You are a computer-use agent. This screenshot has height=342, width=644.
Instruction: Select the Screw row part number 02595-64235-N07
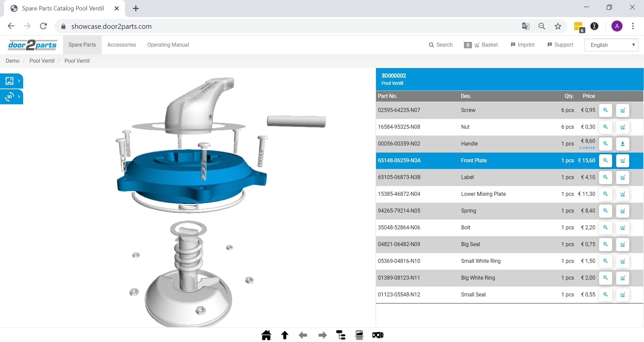(399, 110)
